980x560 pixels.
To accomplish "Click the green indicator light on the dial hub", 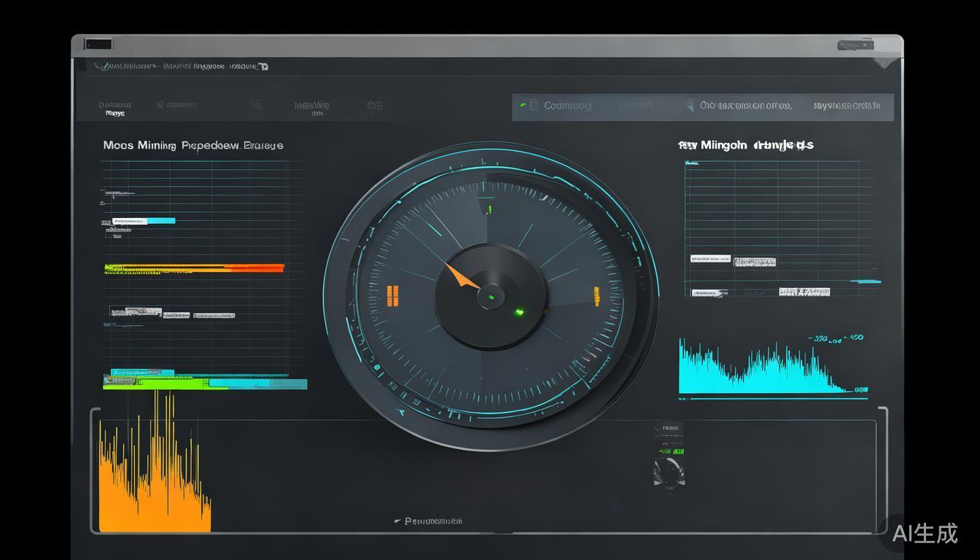I will [x=519, y=312].
